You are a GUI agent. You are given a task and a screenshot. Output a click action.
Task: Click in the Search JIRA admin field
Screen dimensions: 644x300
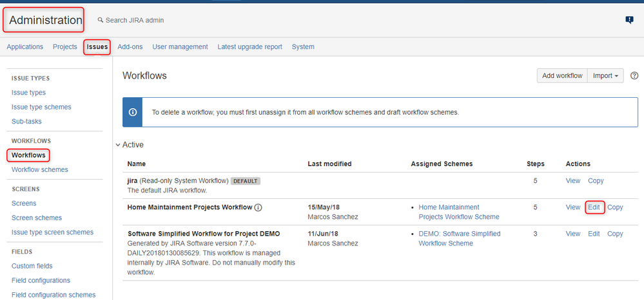[135, 20]
